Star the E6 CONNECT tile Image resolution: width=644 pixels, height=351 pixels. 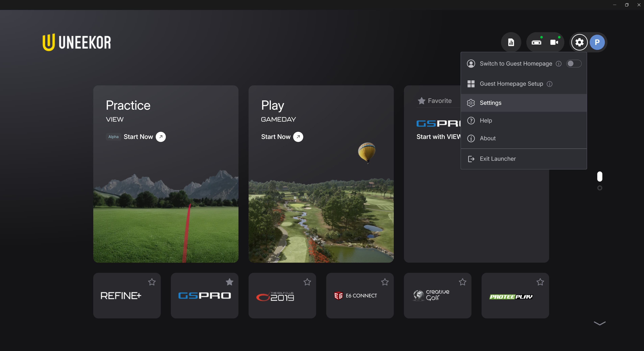point(385,282)
